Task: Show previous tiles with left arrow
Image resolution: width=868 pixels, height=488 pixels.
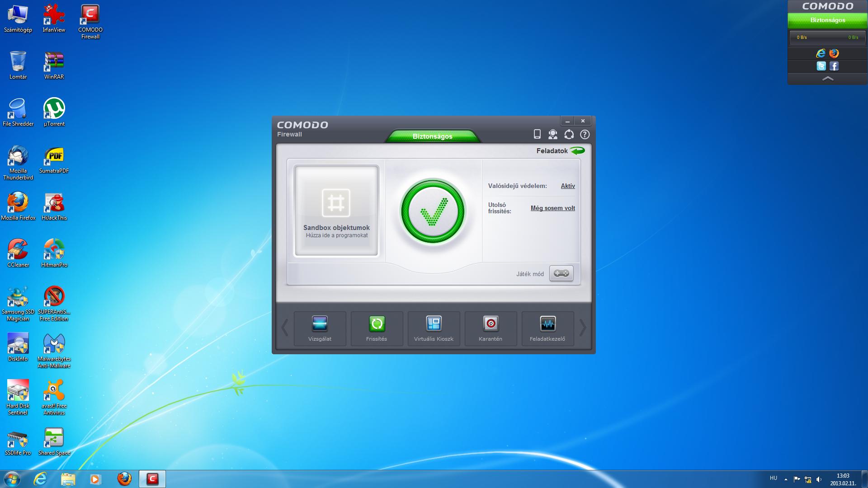Action: tap(285, 328)
